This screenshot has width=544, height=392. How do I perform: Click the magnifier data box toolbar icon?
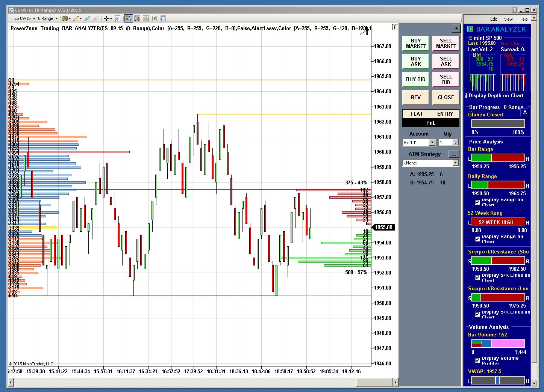[117, 18]
